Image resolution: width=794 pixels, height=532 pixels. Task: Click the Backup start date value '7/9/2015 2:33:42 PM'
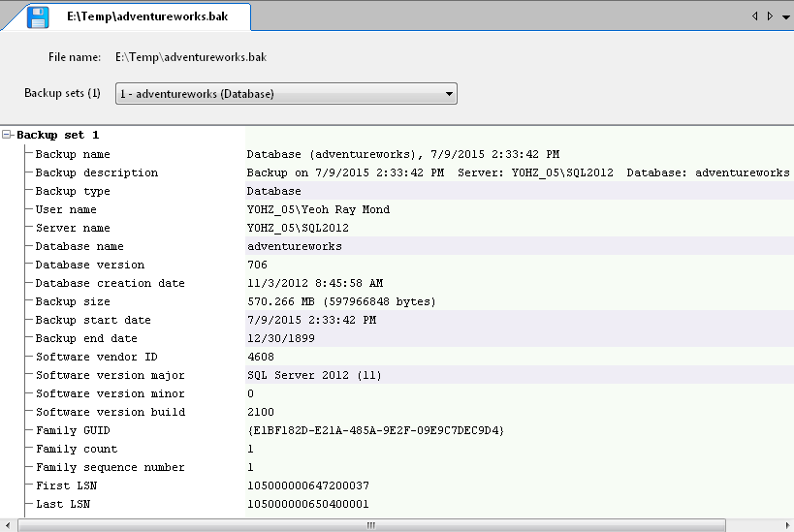[311, 320]
